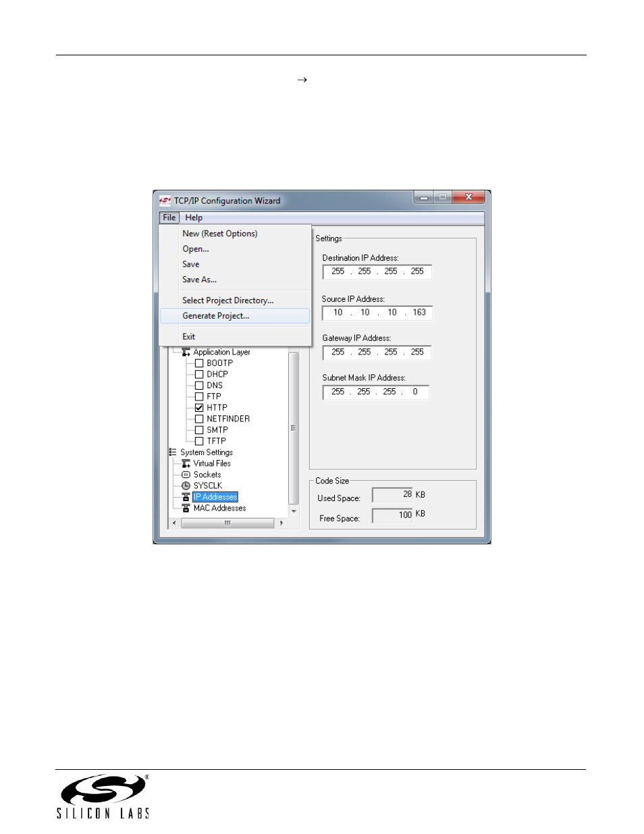The width and height of the screenshot is (644, 834).
Task: Select System Settings tree item
Action: (x=207, y=452)
